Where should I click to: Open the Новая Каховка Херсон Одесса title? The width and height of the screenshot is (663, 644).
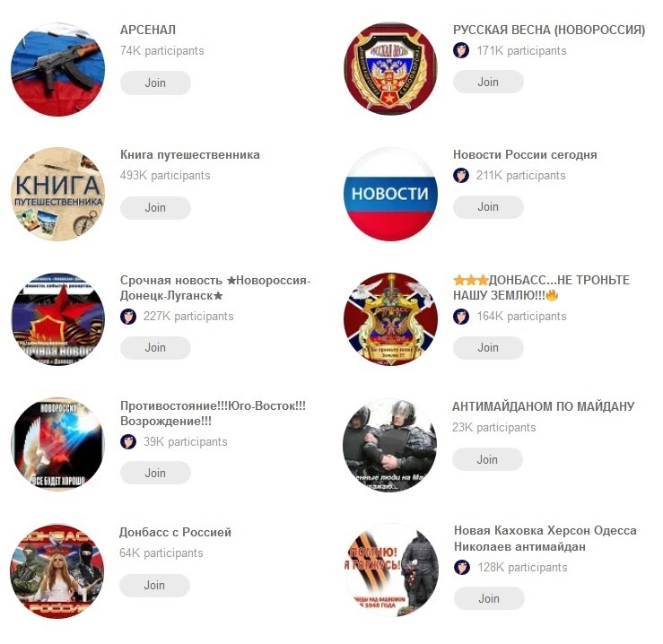(x=545, y=539)
